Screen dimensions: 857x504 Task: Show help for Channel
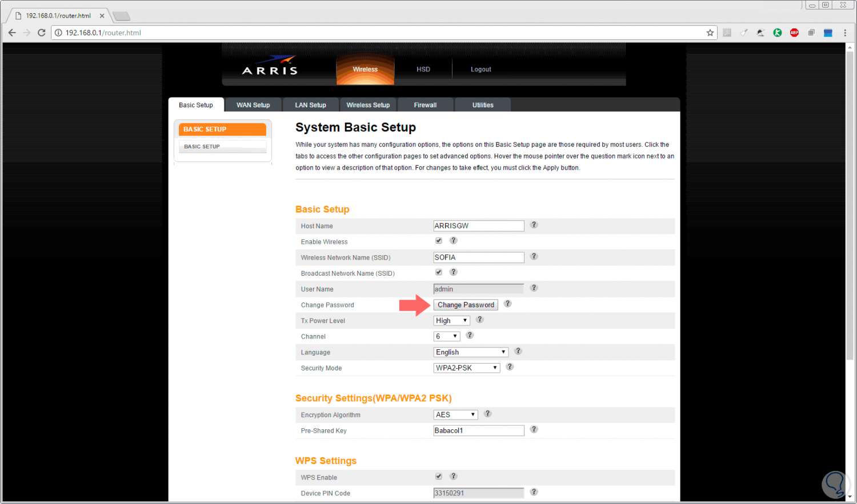(470, 335)
